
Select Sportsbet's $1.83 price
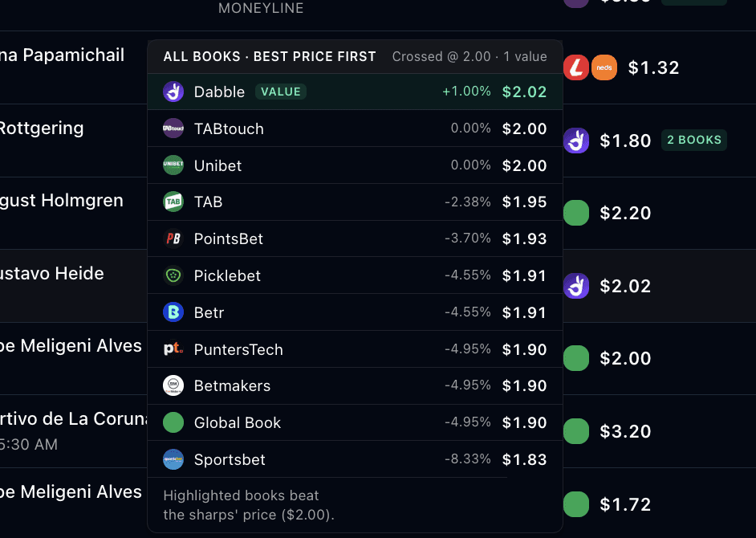[x=524, y=460]
